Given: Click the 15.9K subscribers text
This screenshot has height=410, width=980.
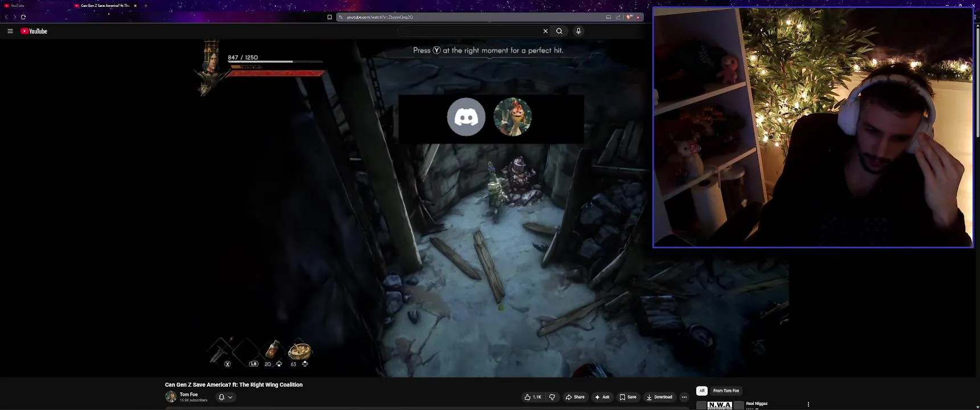Looking at the screenshot, I should pos(194,400).
